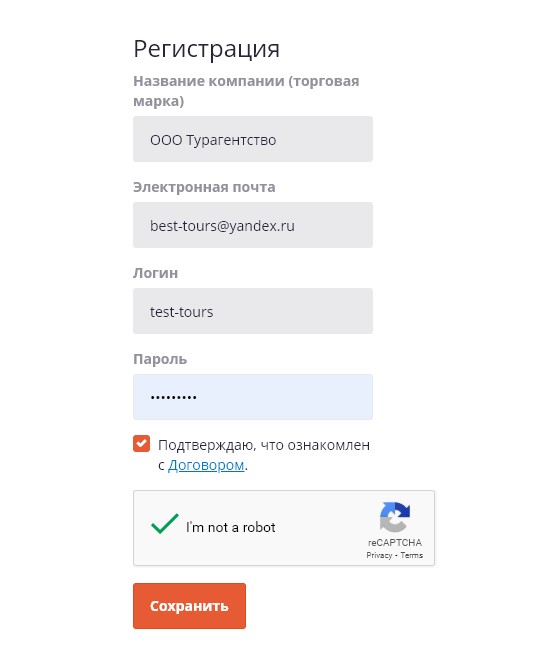
Task: Click the "Логин" field label
Action: pos(155,273)
